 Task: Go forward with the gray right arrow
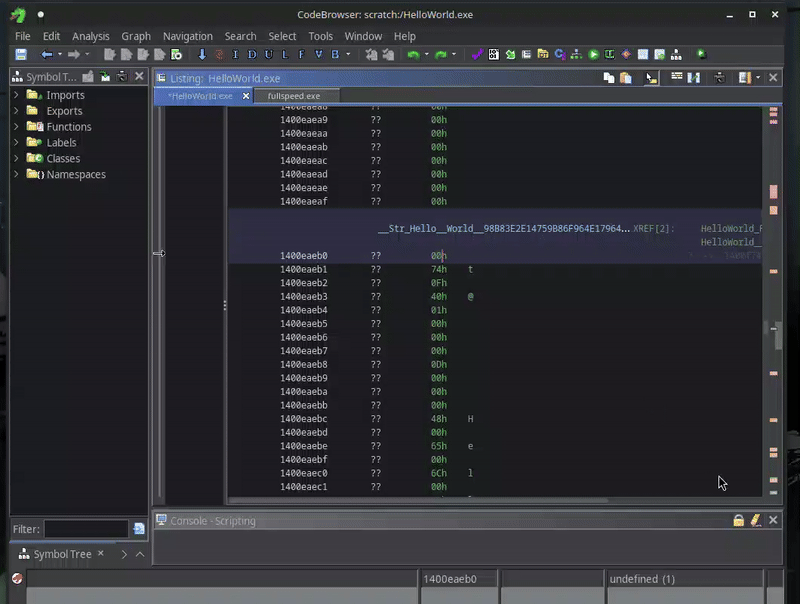click(74, 55)
